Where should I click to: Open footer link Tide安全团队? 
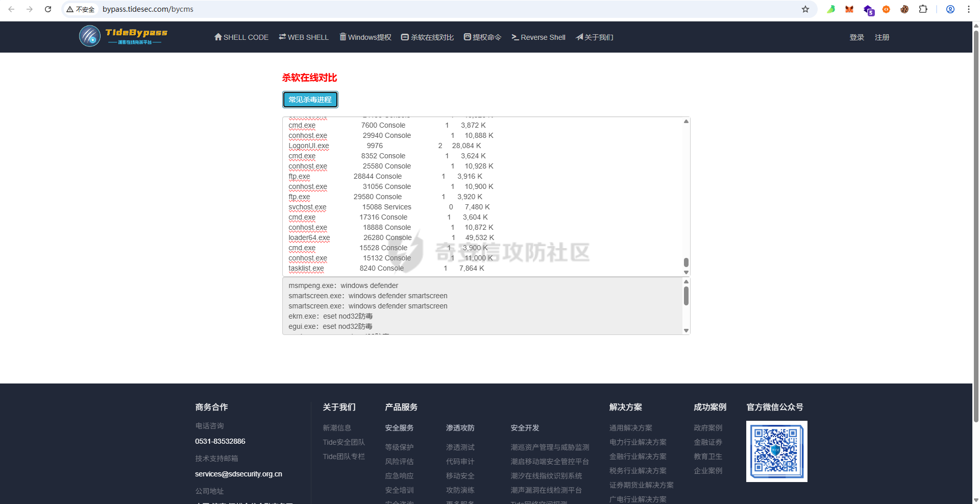(x=344, y=442)
